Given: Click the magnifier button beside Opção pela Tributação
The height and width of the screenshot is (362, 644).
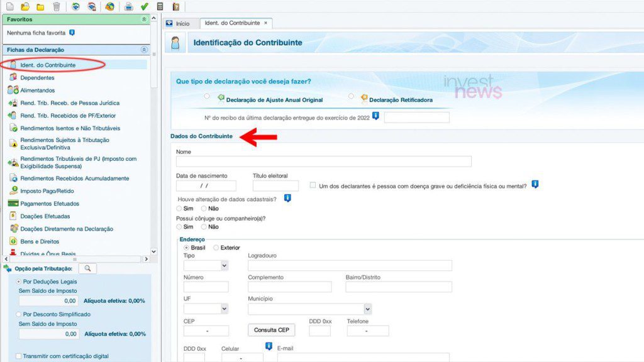Looking at the screenshot, I should [87, 268].
